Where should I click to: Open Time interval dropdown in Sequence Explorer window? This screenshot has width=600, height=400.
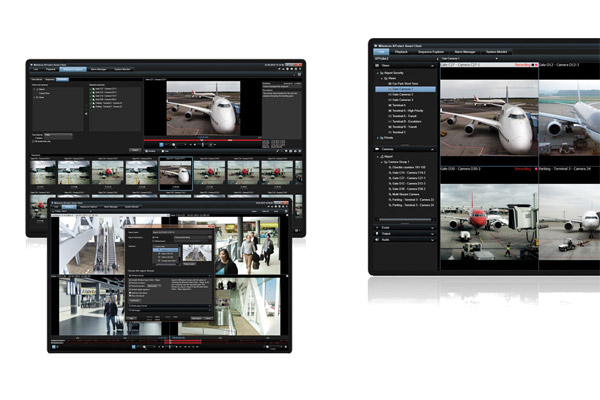(x=58, y=135)
